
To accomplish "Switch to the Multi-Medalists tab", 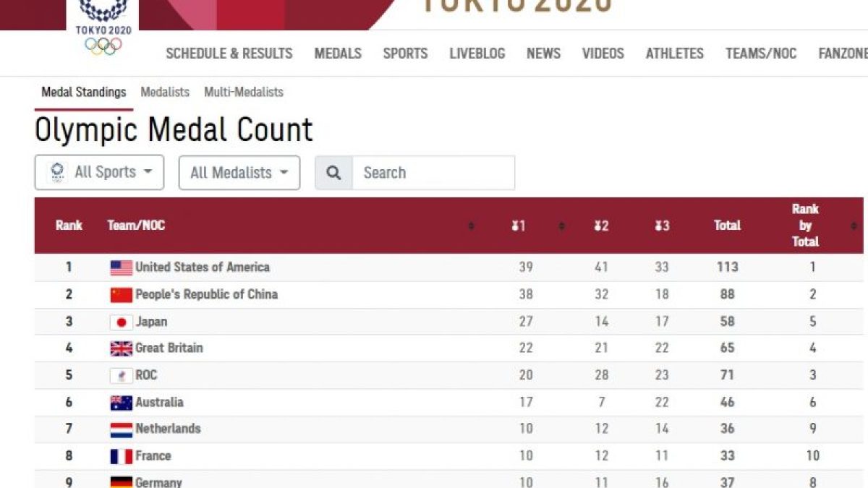I will [x=244, y=93].
